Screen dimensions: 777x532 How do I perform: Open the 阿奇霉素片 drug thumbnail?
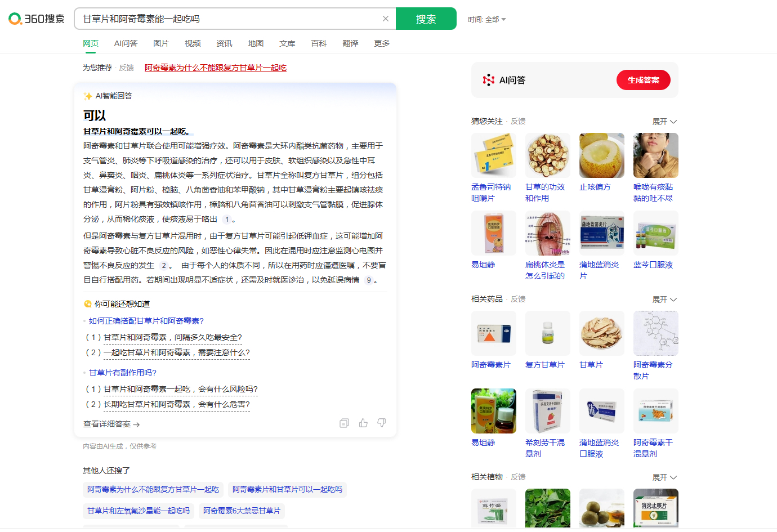point(494,333)
